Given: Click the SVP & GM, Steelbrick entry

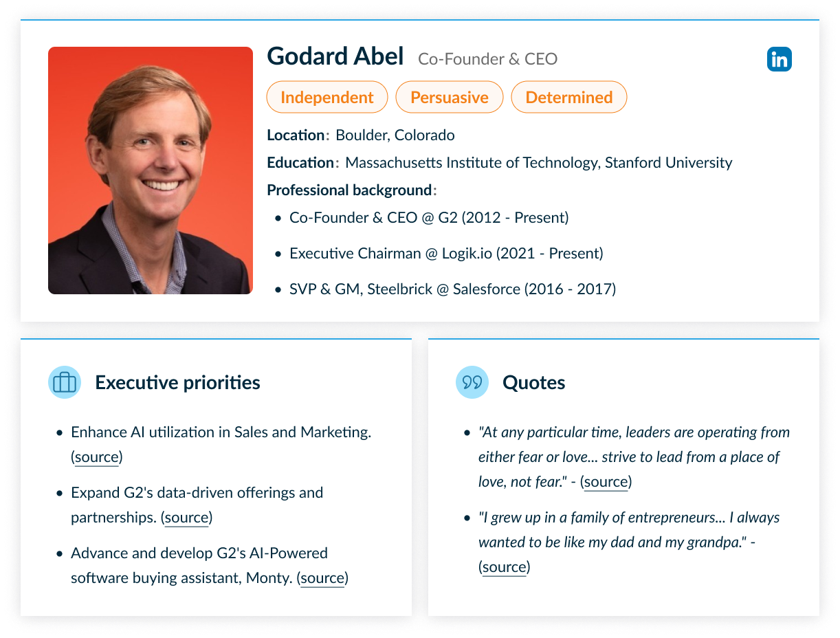Looking at the screenshot, I should 452,289.
